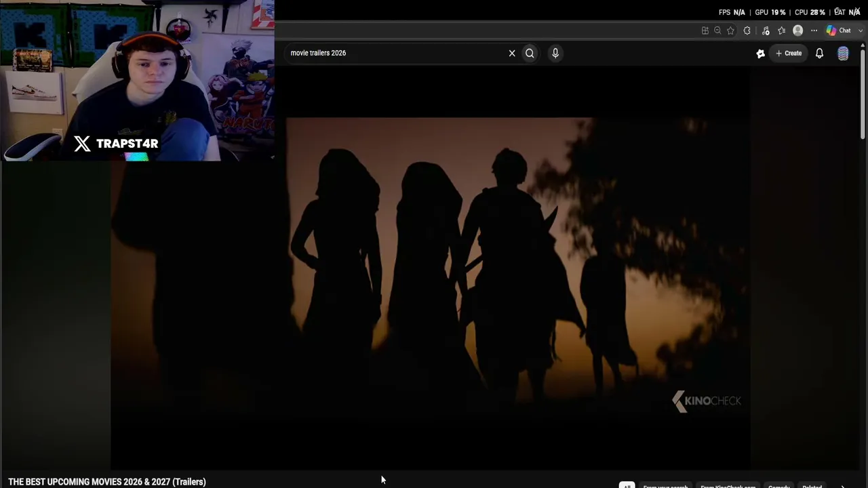Open the notifications bell
Viewport: 868px width, 488px height.
tap(819, 53)
